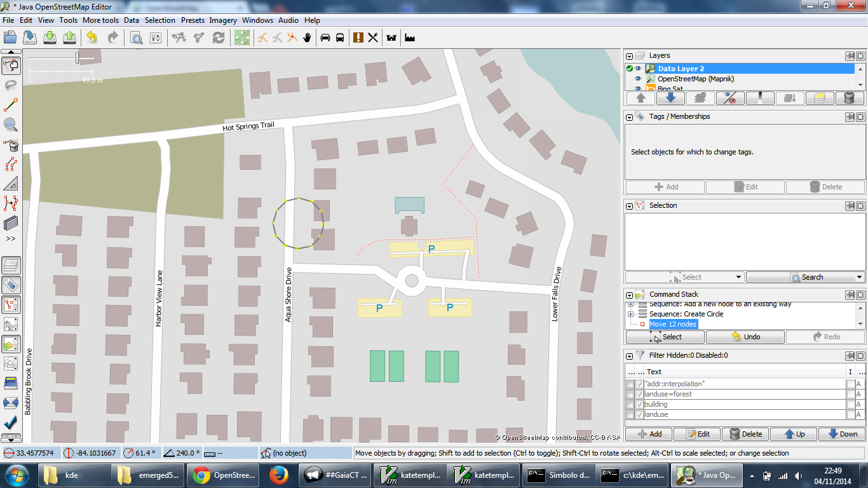Open the Search magnifier in the top toolbar
The width and height of the screenshot is (868, 488).
tap(137, 37)
